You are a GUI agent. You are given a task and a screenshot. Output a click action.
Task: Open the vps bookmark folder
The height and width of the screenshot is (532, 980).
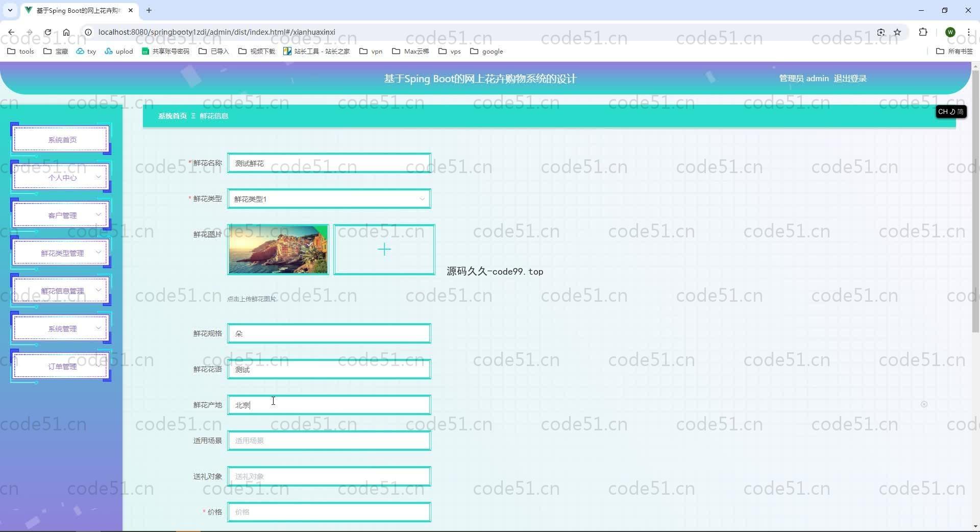450,51
